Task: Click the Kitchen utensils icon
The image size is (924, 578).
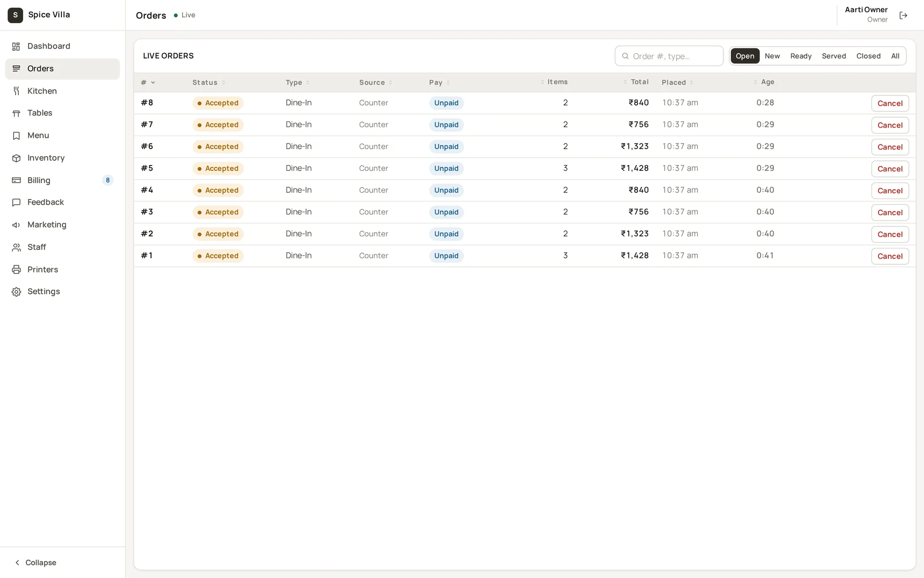Action: (16, 91)
